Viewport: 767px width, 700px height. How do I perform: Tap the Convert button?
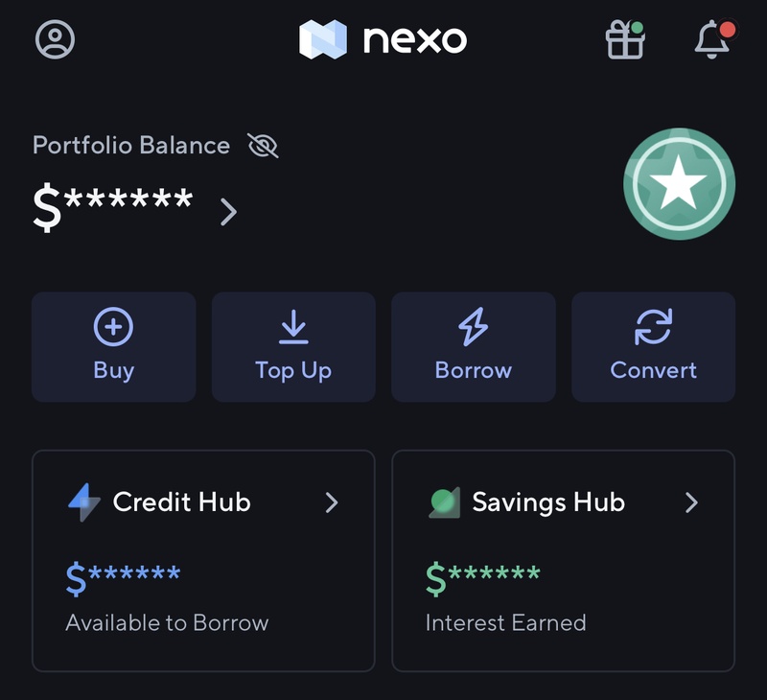tap(654, 347)
